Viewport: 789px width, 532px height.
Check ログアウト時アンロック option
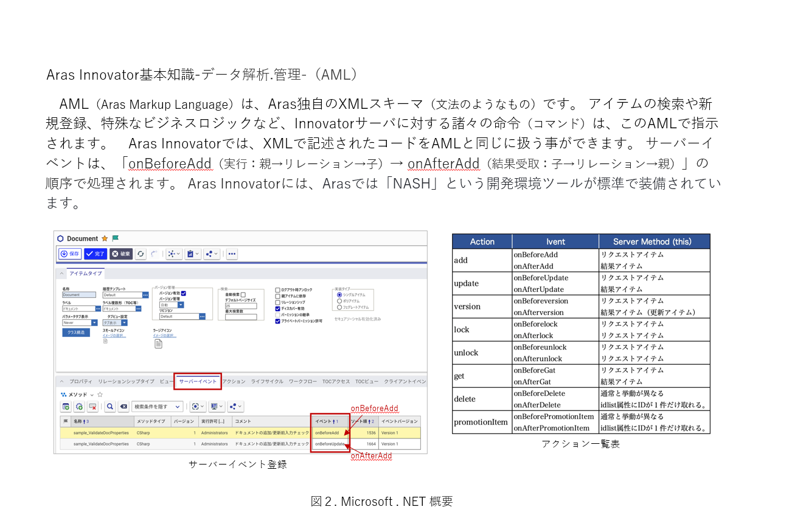pos(277,290)
